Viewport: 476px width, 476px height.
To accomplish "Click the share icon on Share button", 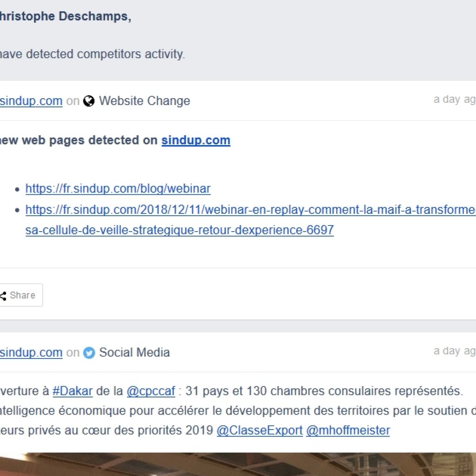I will point(3,296).
